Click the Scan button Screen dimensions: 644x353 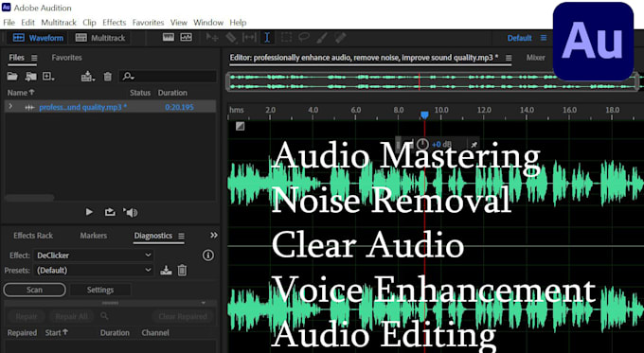(34, 290)
